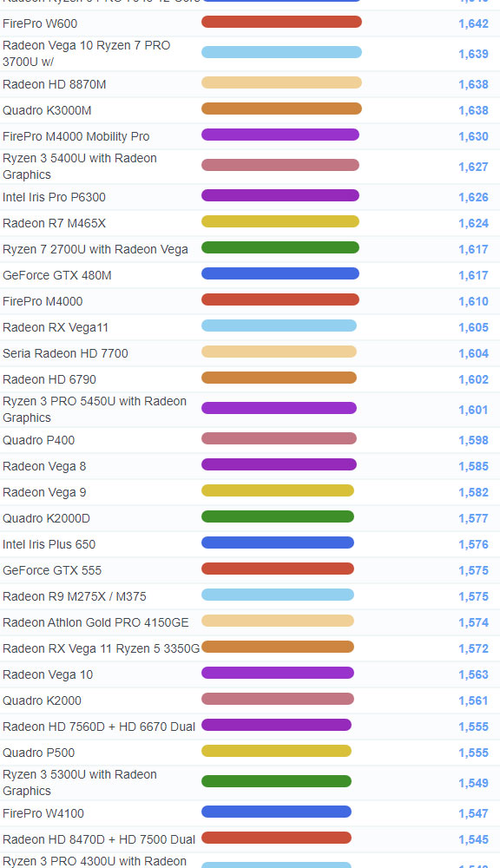Open Ryzen 3 PRO 5450U with Radeon Graphics

coord(95,410)
